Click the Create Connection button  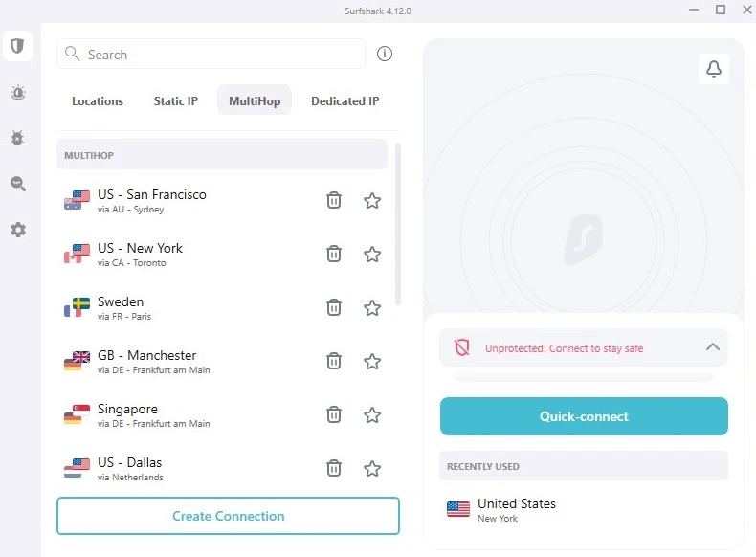(x=228, y=516)
